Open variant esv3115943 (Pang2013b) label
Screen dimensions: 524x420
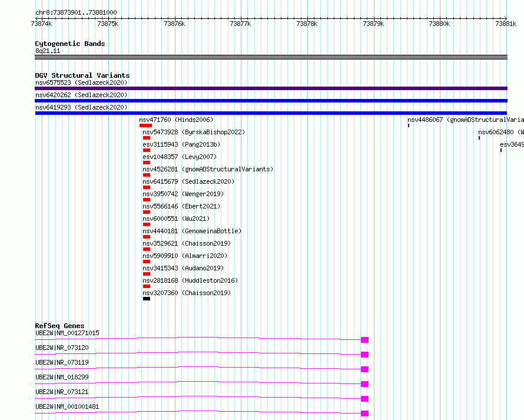pos(181,144)
